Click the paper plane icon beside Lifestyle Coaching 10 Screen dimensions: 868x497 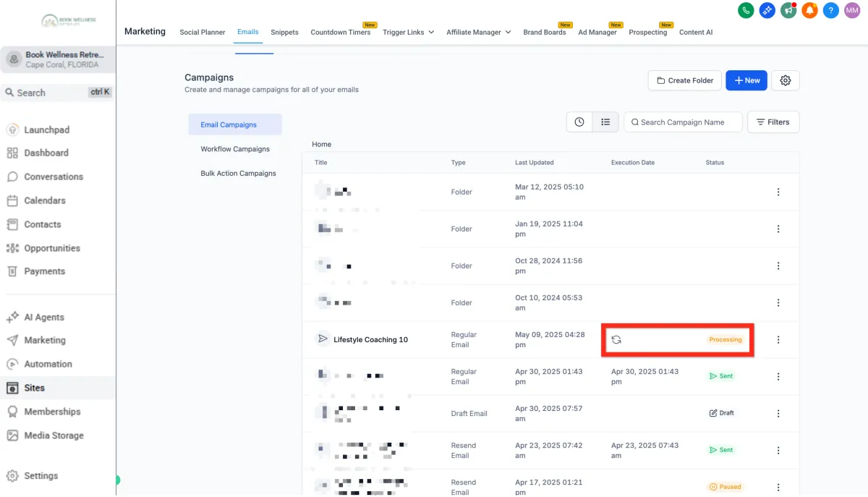[323, 339]
